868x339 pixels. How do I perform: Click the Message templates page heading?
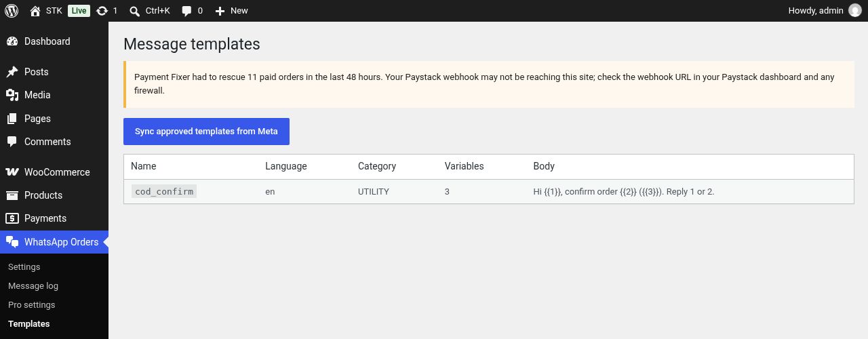click(x=192, y=44)
